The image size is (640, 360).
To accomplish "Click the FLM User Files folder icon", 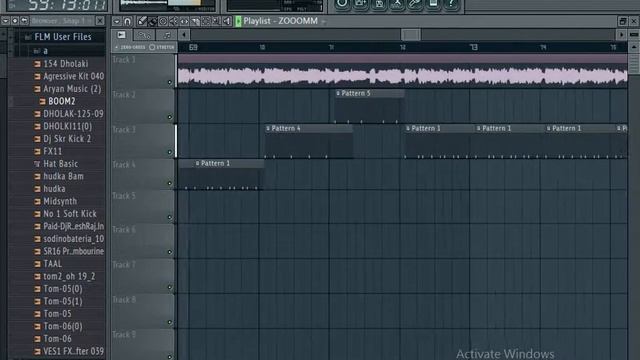I will pos(28,37).
